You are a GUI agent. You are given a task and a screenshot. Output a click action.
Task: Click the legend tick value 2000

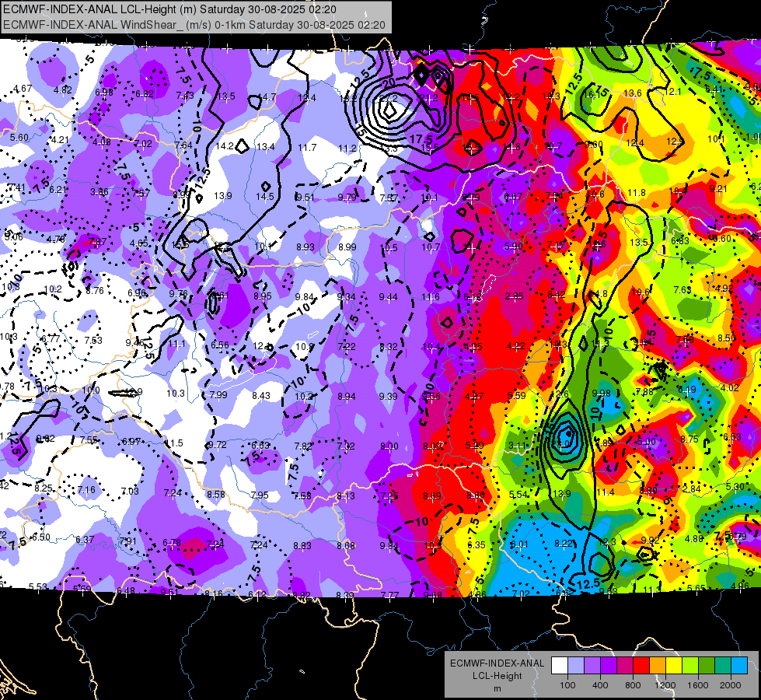[x=731, y=685]
